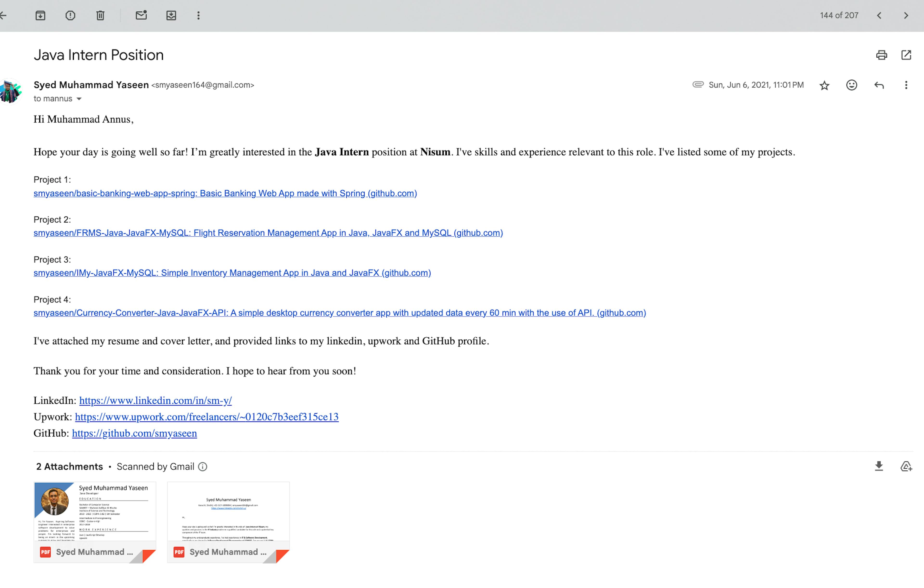Show 'Scanned by Gmail' info icon
924x588 pixels.
[x=203, y=467]
